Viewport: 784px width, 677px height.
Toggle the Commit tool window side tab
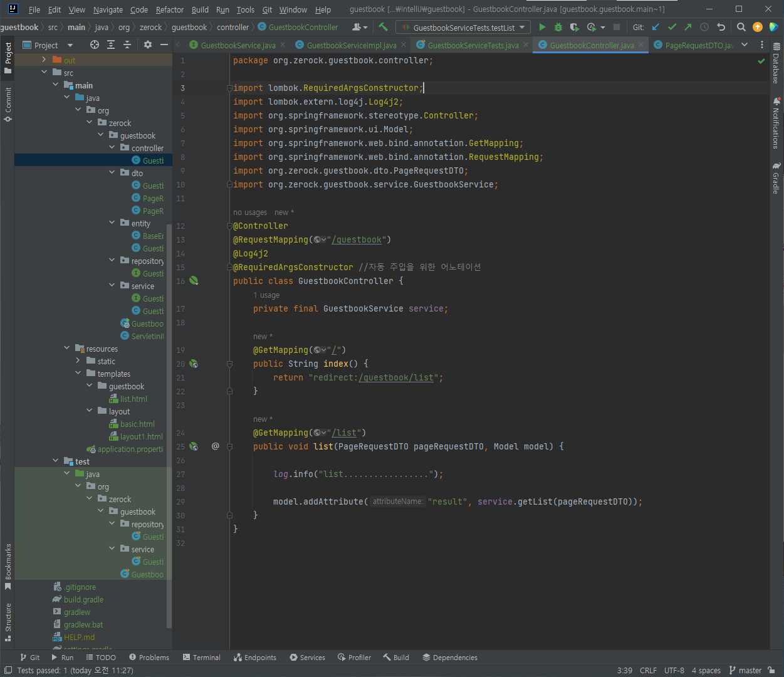[x=8, y=104]
